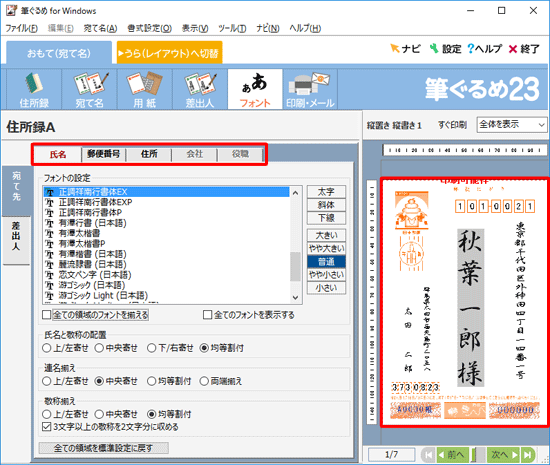The width and height of the screenshot is (550, 465).
Task: Select font 有澤太楷書P in list
Action: click(x=167, y=244)
